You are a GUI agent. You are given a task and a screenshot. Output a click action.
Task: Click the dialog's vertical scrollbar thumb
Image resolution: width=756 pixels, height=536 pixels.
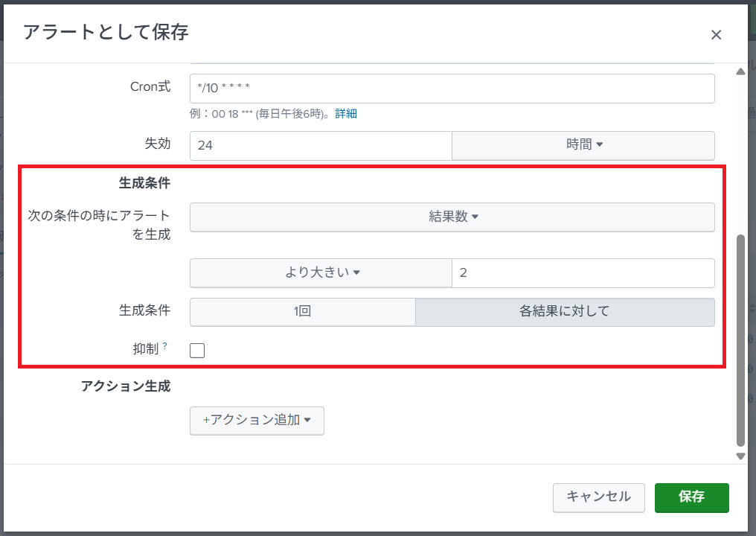740,339
